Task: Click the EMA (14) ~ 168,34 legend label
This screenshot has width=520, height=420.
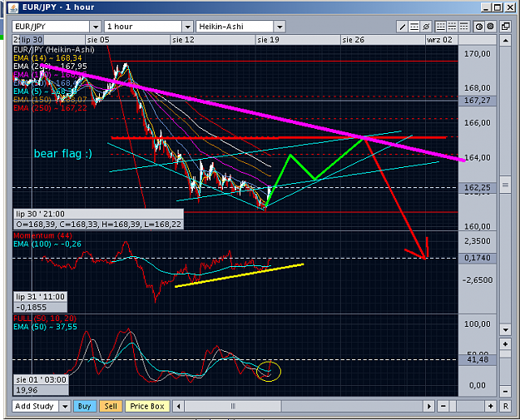Action: pyautogui.click(x=47, y=58)
